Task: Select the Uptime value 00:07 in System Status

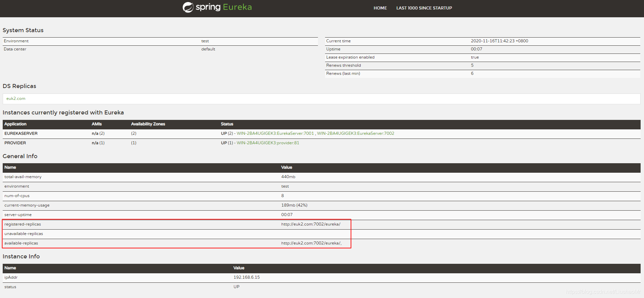Action: pyautogui.click(x=476, y=49)
